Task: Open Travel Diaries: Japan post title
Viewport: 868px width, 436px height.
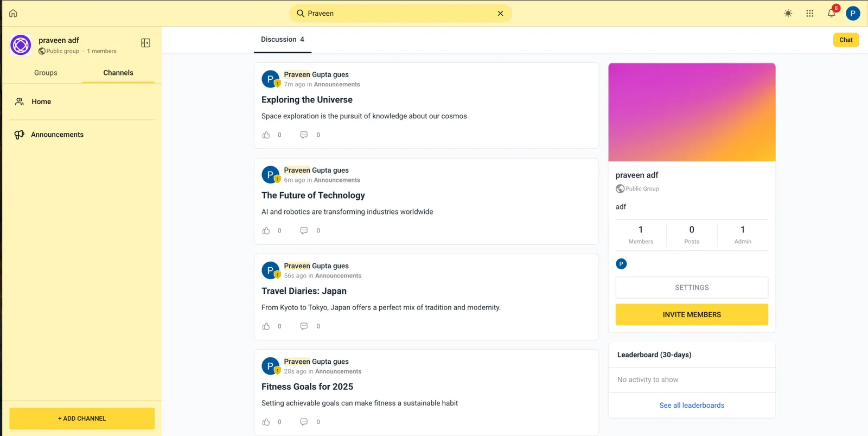Action: pyautogui.click(x=304, y=291)
